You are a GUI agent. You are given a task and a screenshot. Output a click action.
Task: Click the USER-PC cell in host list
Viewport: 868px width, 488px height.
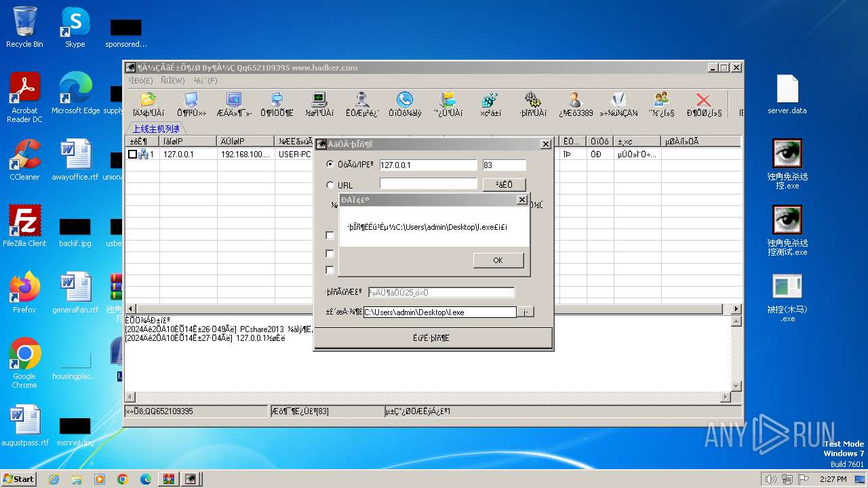tap(294, 155)
